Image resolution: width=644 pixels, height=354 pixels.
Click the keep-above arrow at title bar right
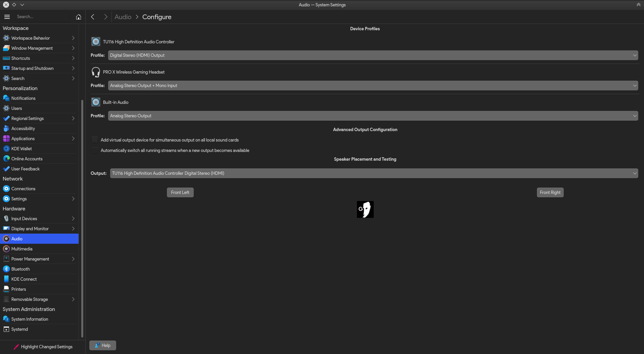638,5
